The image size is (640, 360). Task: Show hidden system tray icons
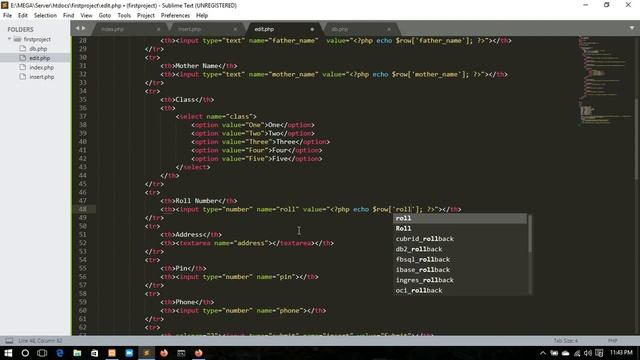pos(542,353)
